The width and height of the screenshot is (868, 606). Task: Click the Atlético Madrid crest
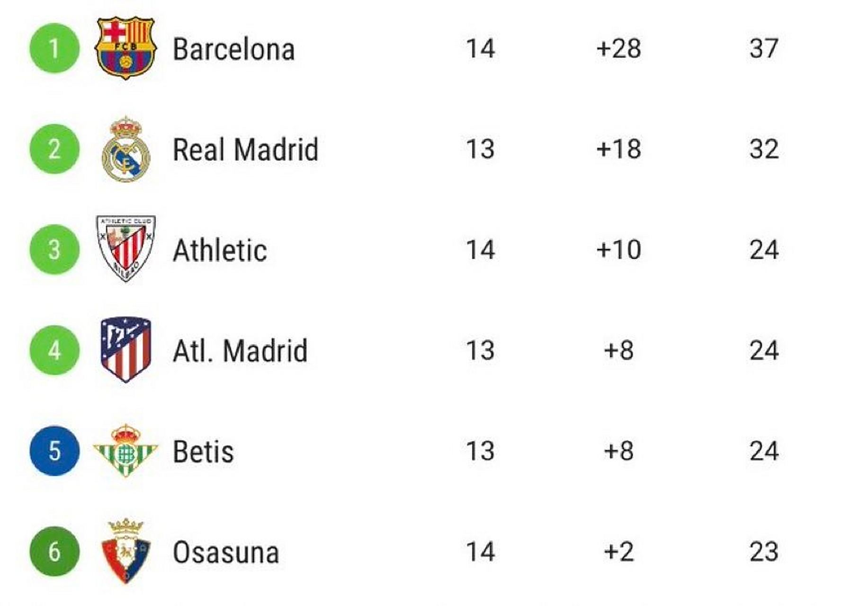[126, 349]
